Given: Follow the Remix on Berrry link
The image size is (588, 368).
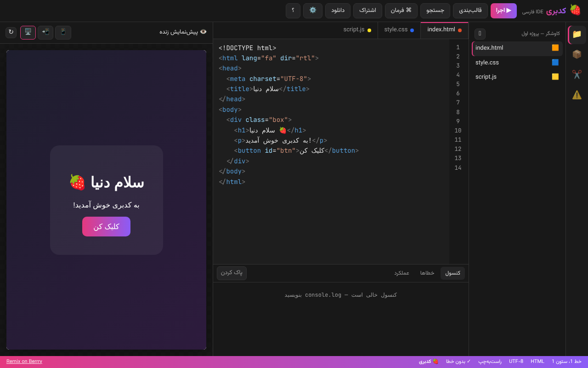Looking at the screenshot, I should click(x=24, y=362).
